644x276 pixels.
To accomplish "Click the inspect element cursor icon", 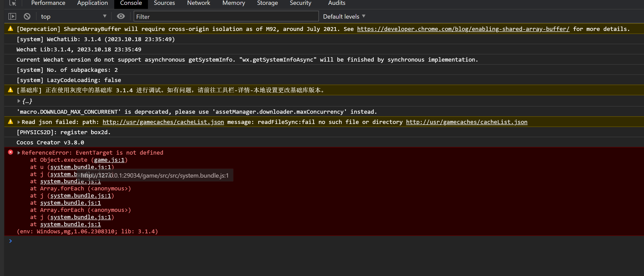I will pos(13,3).
